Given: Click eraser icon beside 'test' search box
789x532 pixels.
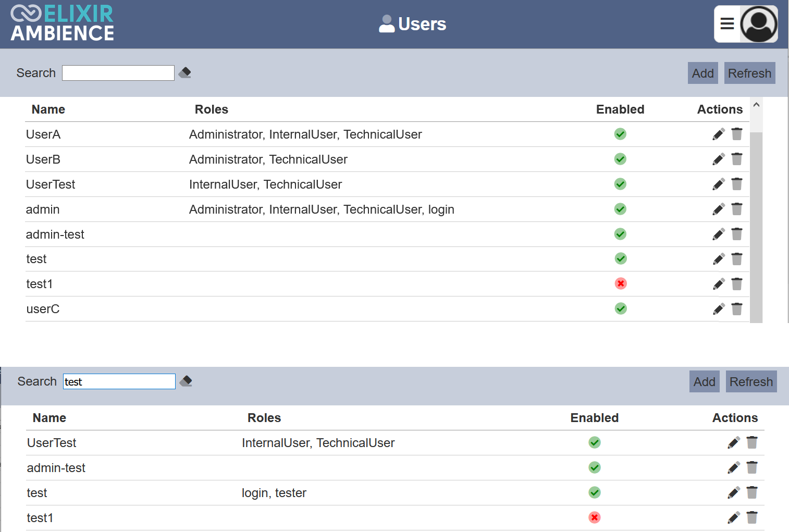Looking at the screenshot, I should tap(186, 381).
